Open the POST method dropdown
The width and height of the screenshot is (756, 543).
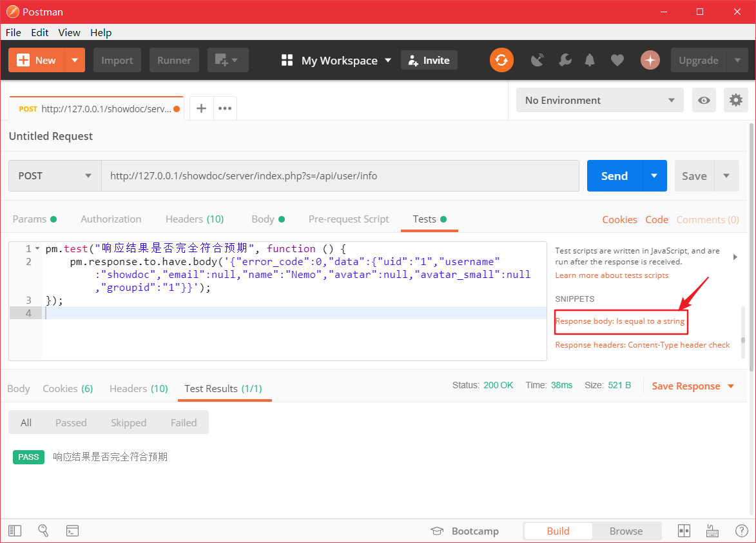(x=54, y=175)
